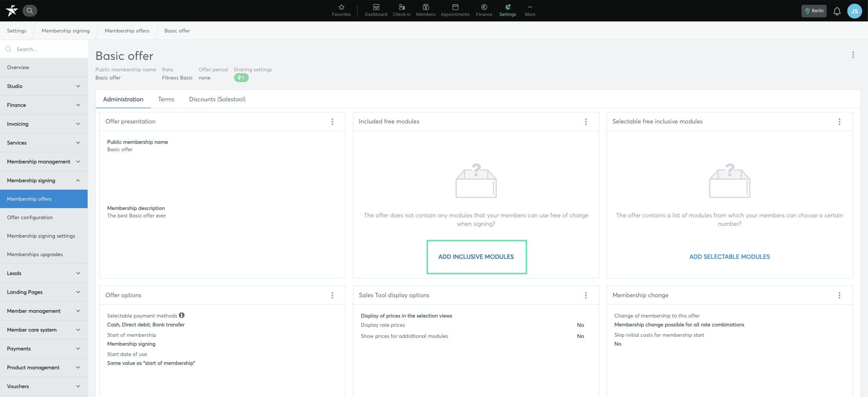Click the Berlin location selector
The height and width of the screenshot is (397, 868).
coord(814,11)
